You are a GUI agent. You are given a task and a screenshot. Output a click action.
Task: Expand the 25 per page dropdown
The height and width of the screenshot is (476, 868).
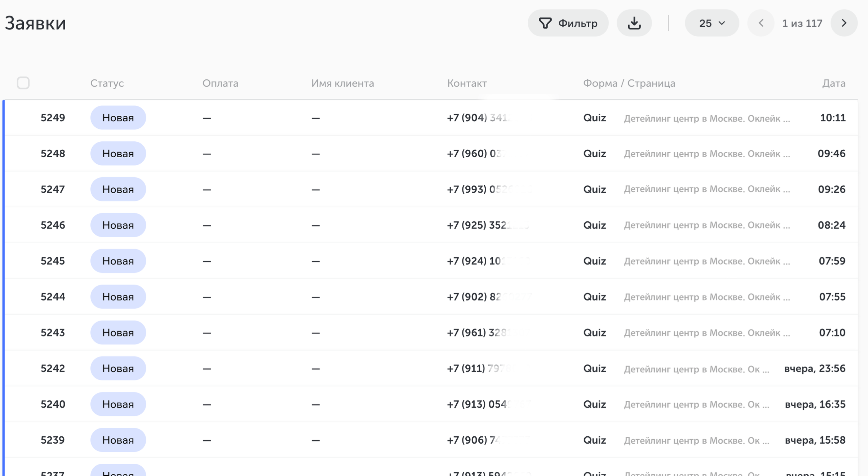pos(712,23)
